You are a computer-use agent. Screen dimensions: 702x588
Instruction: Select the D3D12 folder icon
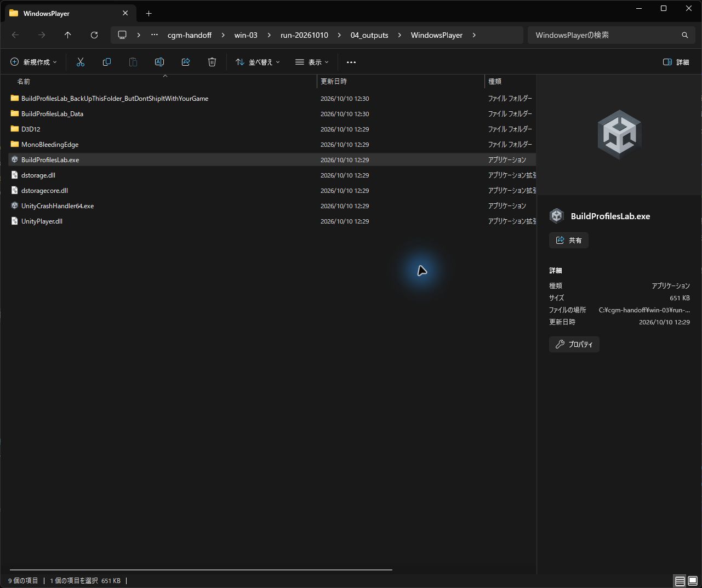[x=15, y=129]
